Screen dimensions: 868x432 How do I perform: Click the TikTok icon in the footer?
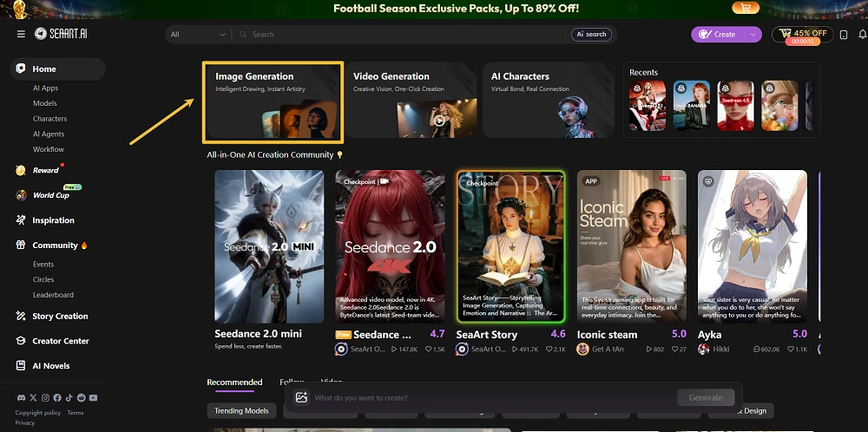click(69, 397)
